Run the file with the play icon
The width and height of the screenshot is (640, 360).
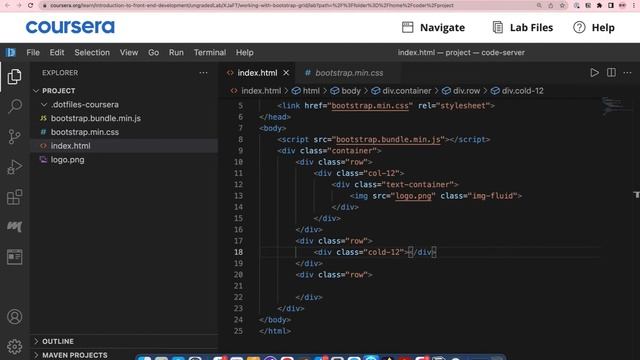[x=594, y=73]
